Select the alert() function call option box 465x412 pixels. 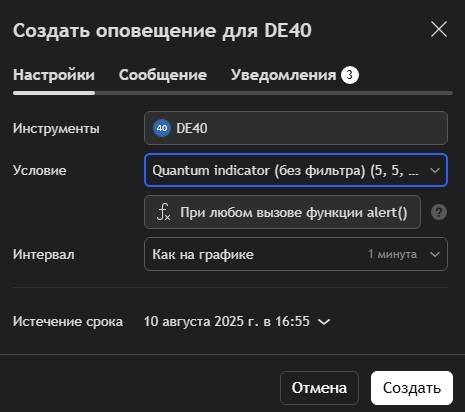(x=282, y=212)
